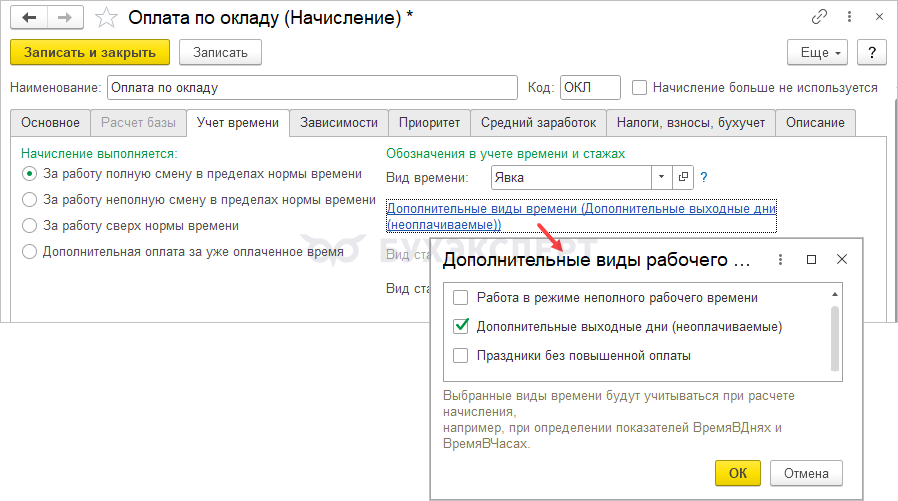Expand the Вид времени dropdown list
Viewport: 898px width, 501px height.
point(661,177)
